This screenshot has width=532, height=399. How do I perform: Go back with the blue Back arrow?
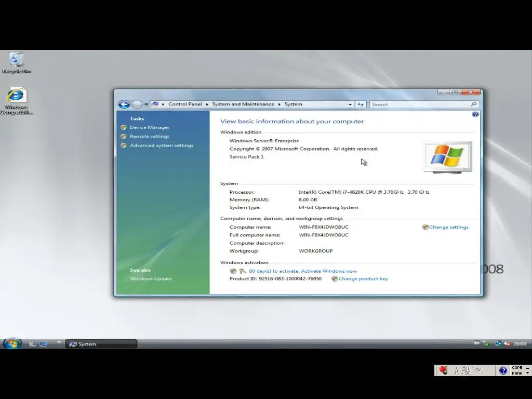124,104
